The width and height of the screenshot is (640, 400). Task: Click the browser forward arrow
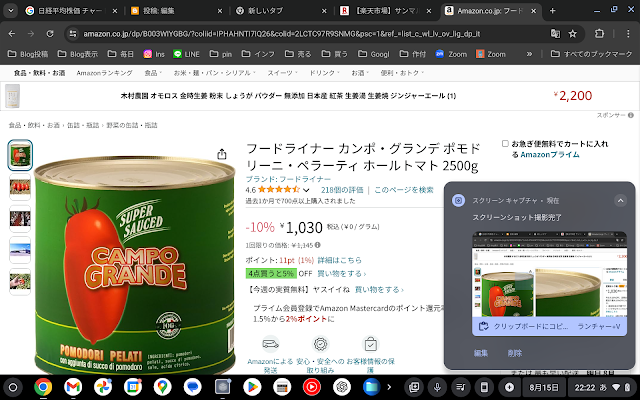tap(31, 34)
